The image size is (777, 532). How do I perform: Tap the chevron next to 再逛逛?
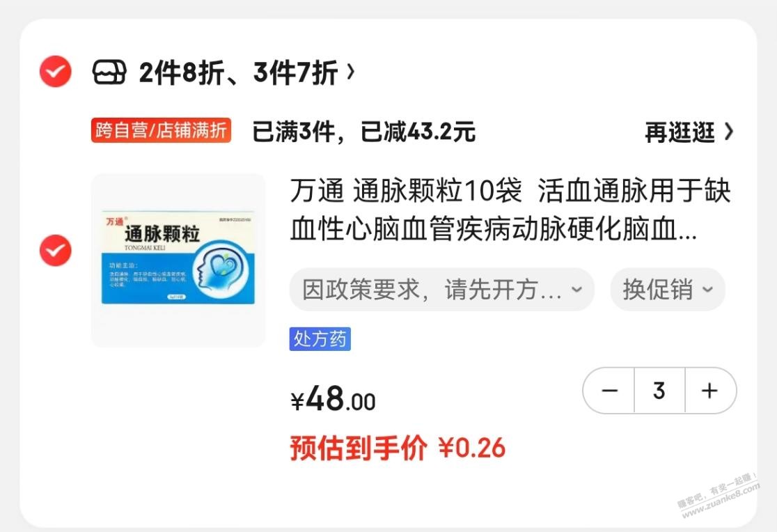point(728,132)
